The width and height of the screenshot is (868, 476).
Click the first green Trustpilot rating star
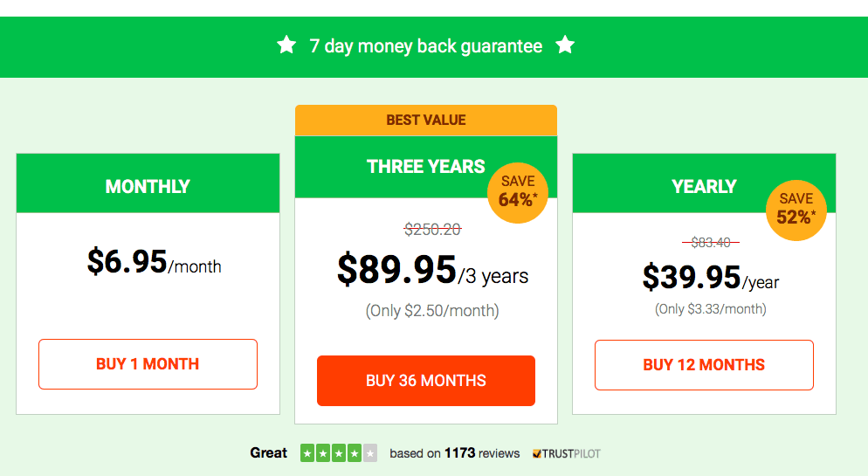pos(307,453)
